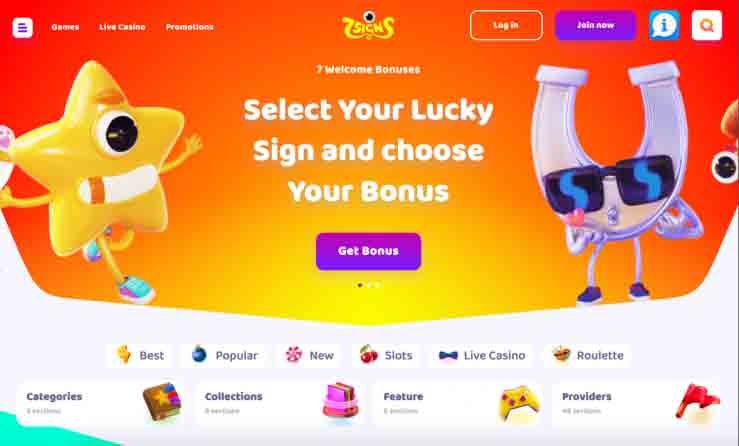Click the Join now button
Image resolution: width=739 pixels, height=446 pixels.
coord(595,25)
